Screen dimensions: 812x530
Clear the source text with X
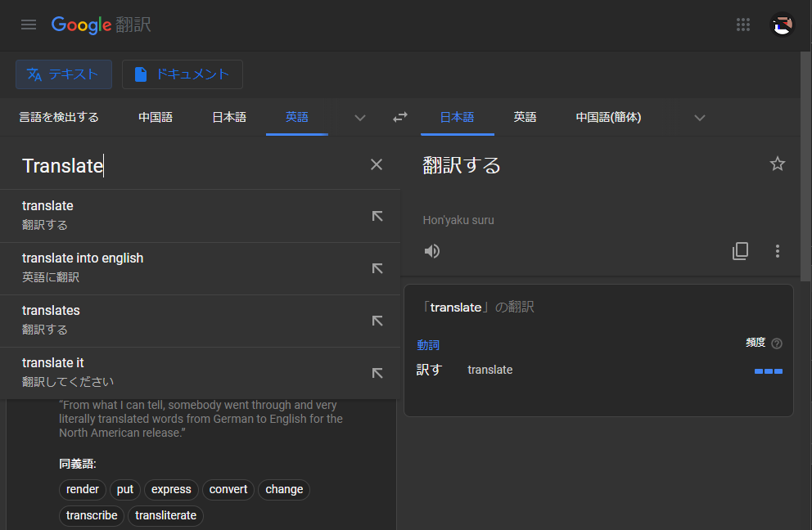(377, 164)
